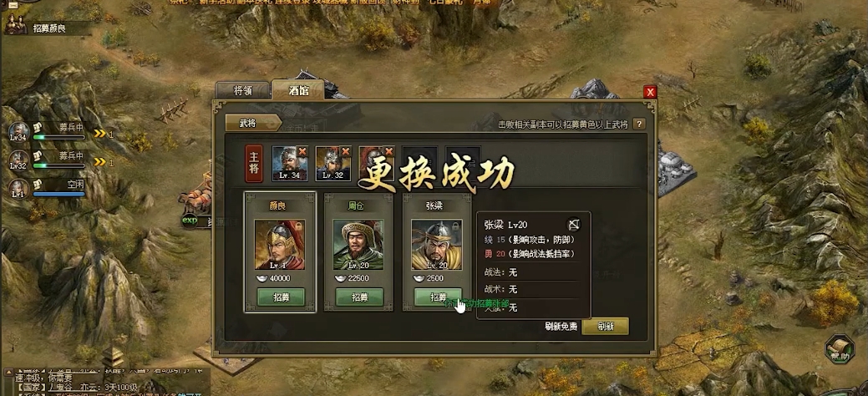Remove the Lv.34 general from the lineup
Image resolution: width=868 pixels, height=396 pixels.
302,151
